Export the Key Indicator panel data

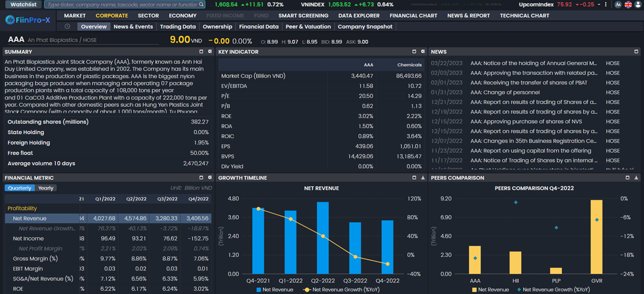pos(423,52)
